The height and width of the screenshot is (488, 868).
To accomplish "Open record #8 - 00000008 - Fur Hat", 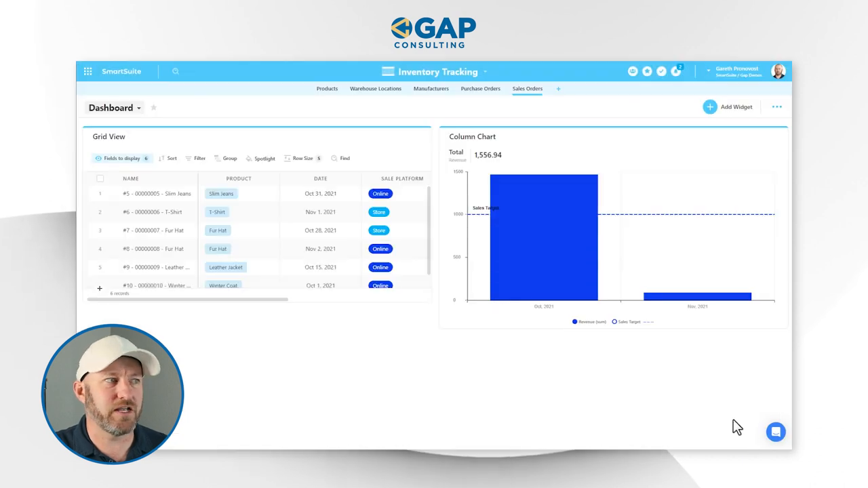I will point(153,249).
